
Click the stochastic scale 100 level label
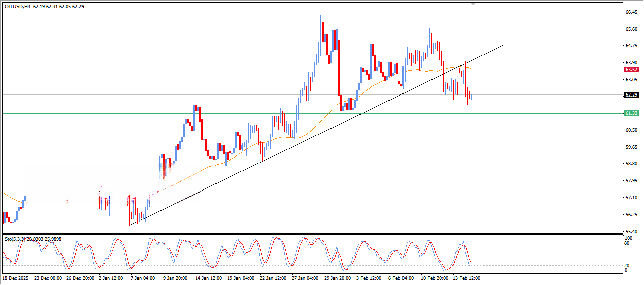click(x=628, y=237)
